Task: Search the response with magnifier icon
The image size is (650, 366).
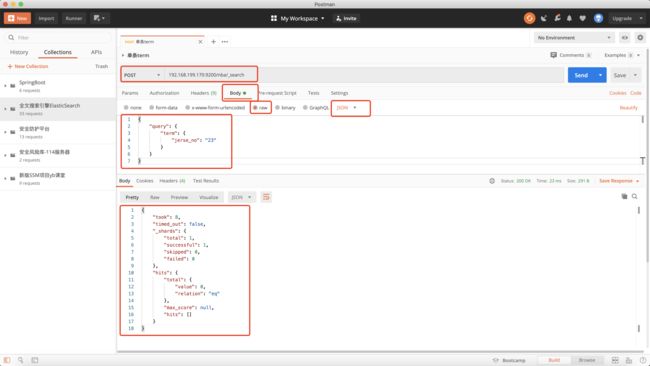Action: (x=635, y=196)
